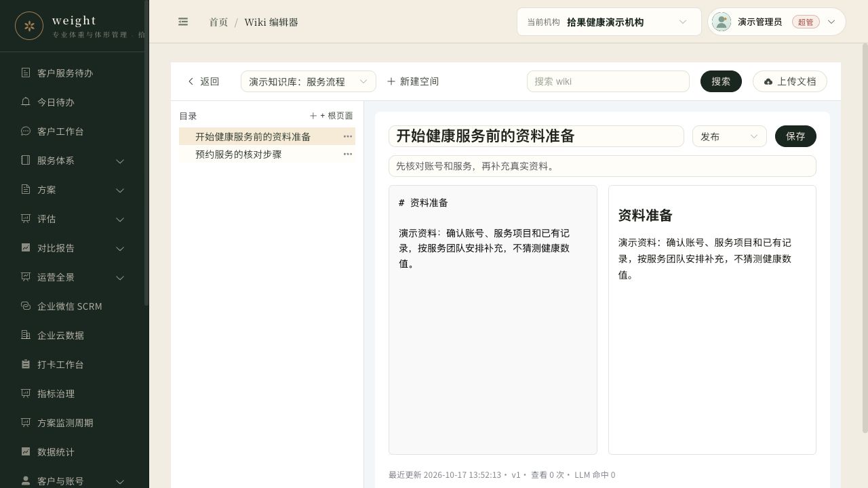This screenshot has width=868, height=488.
Task: Click the 搜索 button
Action: pos(721,81)
